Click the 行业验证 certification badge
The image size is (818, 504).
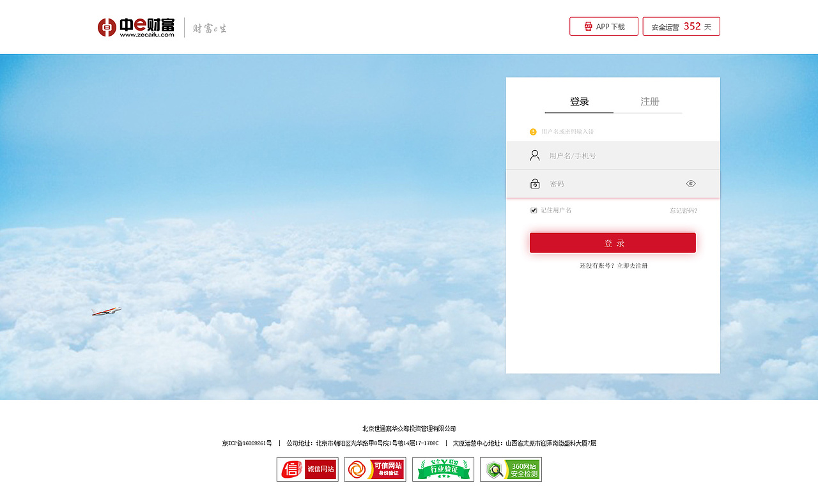point(443,469)
